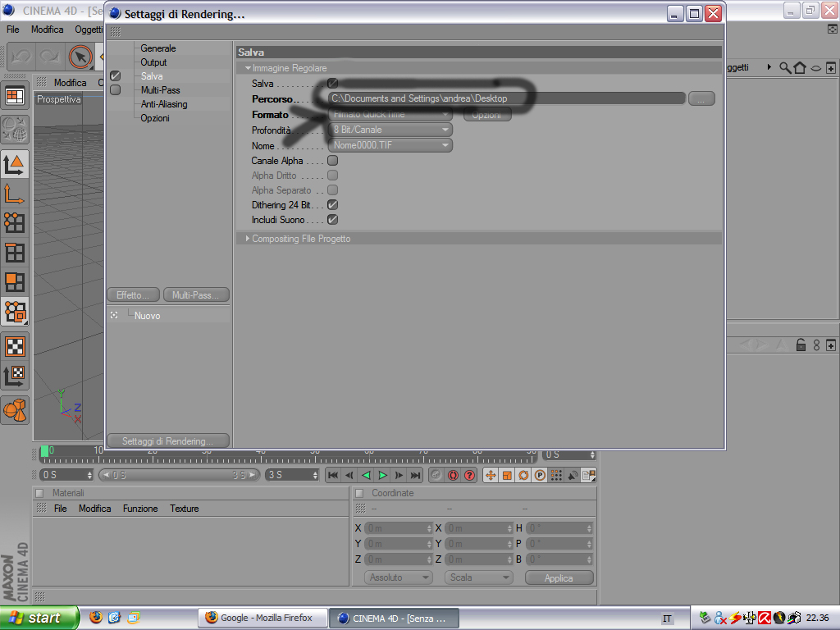Click the Multi-Pass... button
The width and height of the screenshot is (840, 630).
[x=196, y=295]
